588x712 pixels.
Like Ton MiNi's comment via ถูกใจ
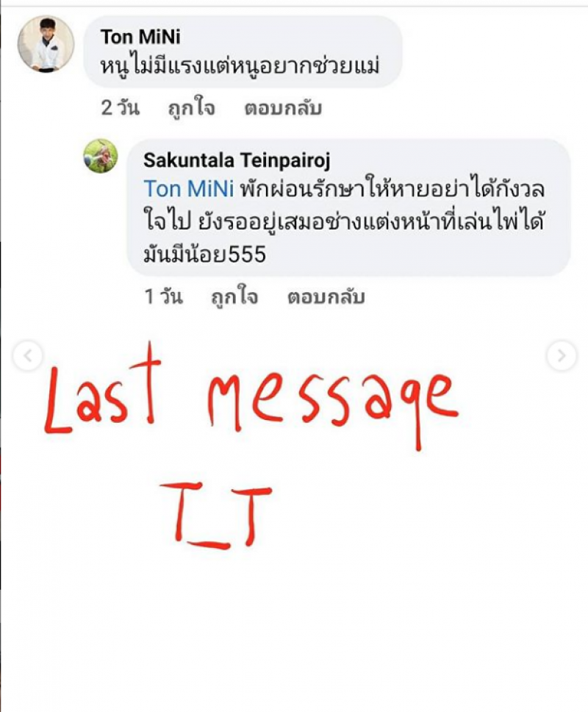point(191,109)
